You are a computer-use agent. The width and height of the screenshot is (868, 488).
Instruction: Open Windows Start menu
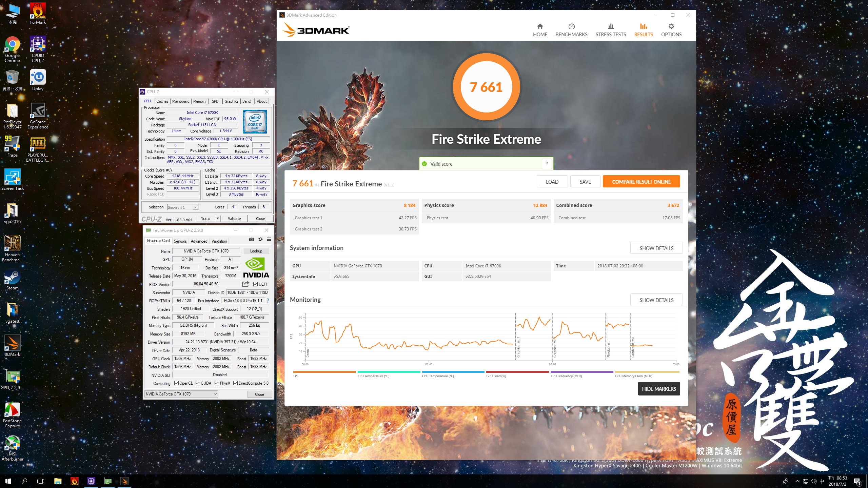8,481
